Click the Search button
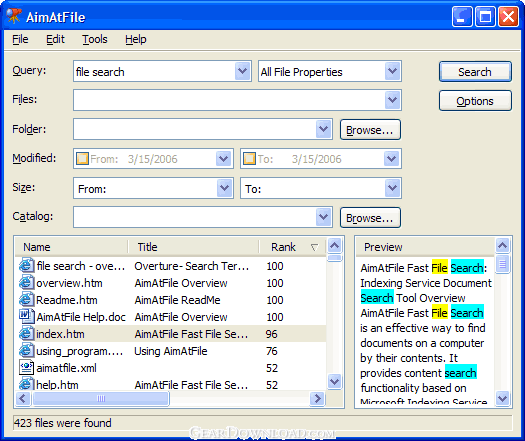Image resolution: width=525 pixels, height=441 pixels. click(x=475, y=72)
